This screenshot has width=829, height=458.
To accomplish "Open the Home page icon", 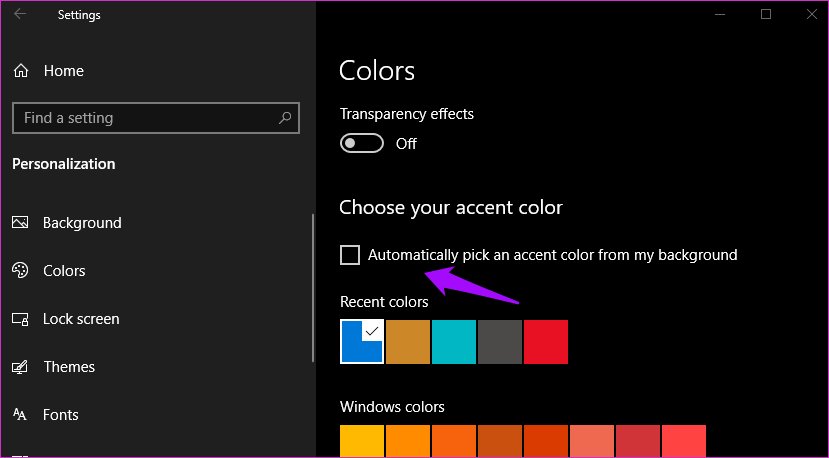I will (21, 70).
